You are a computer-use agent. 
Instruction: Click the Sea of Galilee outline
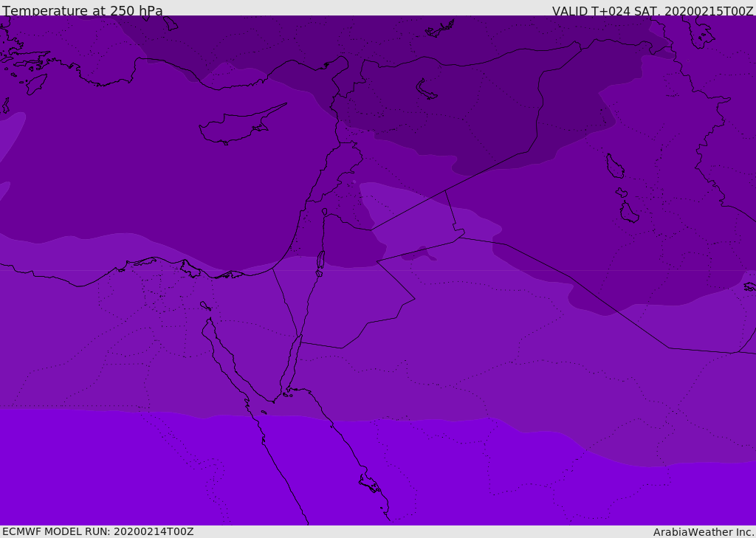tap(324, 212)
